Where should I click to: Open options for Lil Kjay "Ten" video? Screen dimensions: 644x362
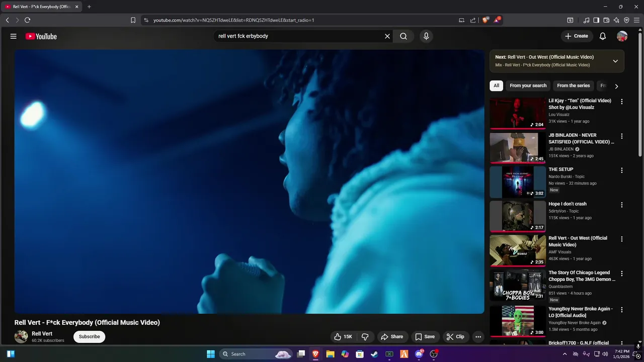tap(622, 102)
